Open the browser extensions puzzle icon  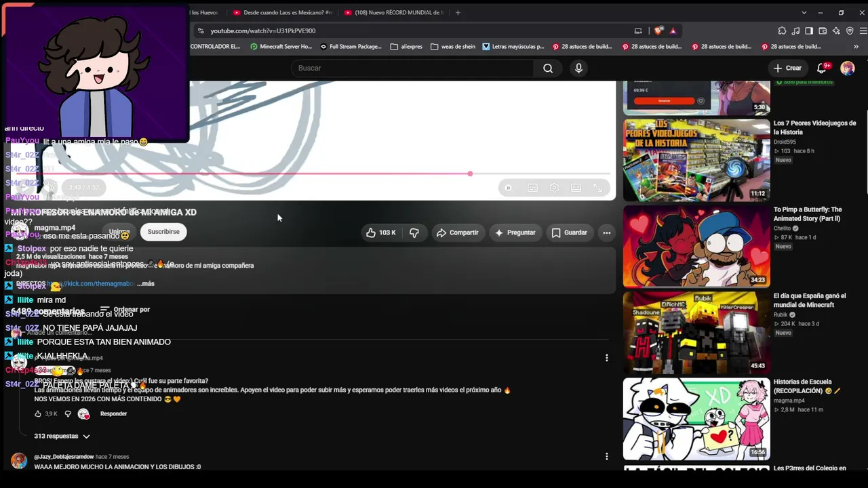782,30
